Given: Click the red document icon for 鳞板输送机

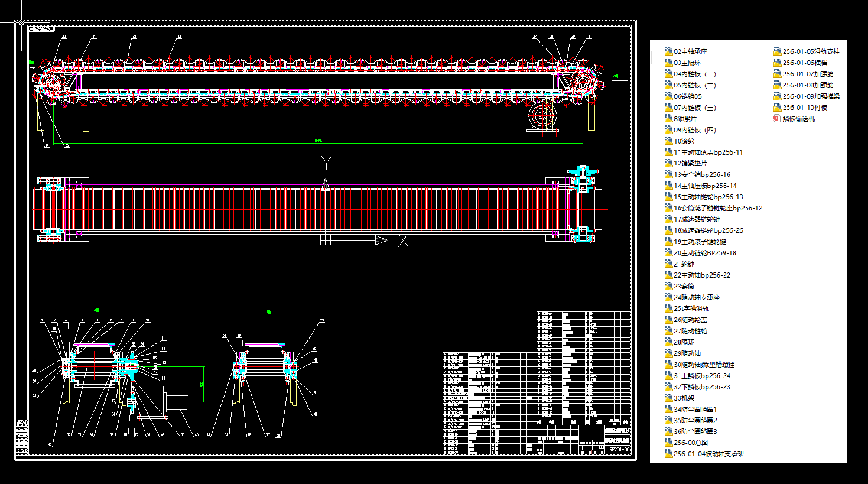Looking at the screenshot, I should coord(777,119).
